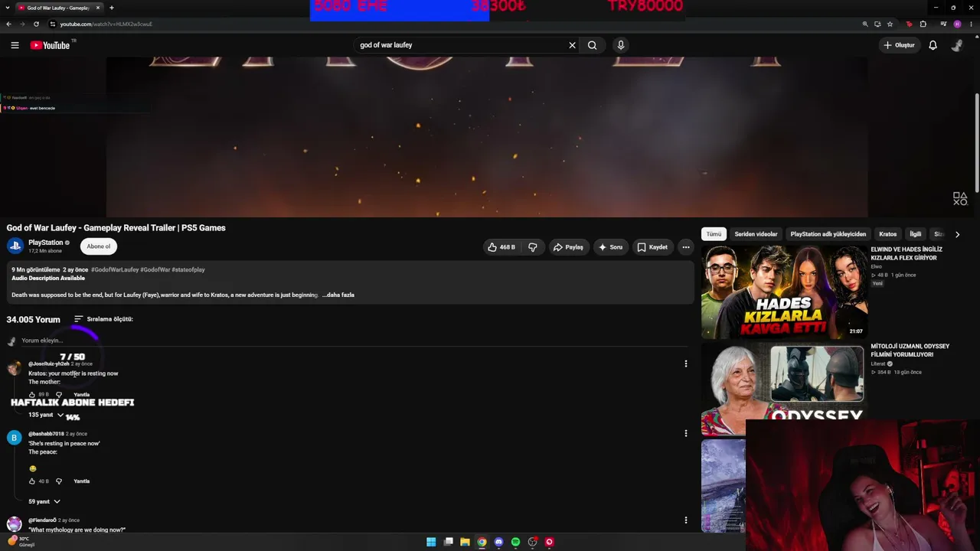Reply to bashabb7018 with Yanıtla
980x551 pixels.
82,481
